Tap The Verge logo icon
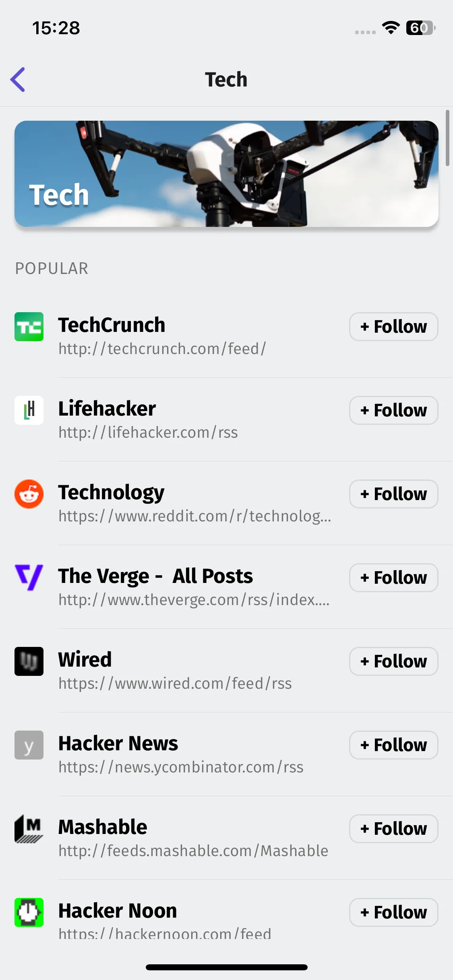Viewport: 453px width, 980px height. click(29, 578)
